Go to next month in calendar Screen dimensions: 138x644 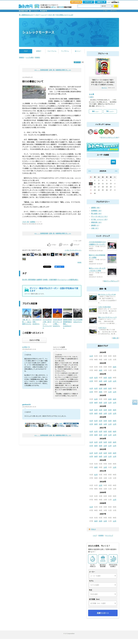[116, 171]
